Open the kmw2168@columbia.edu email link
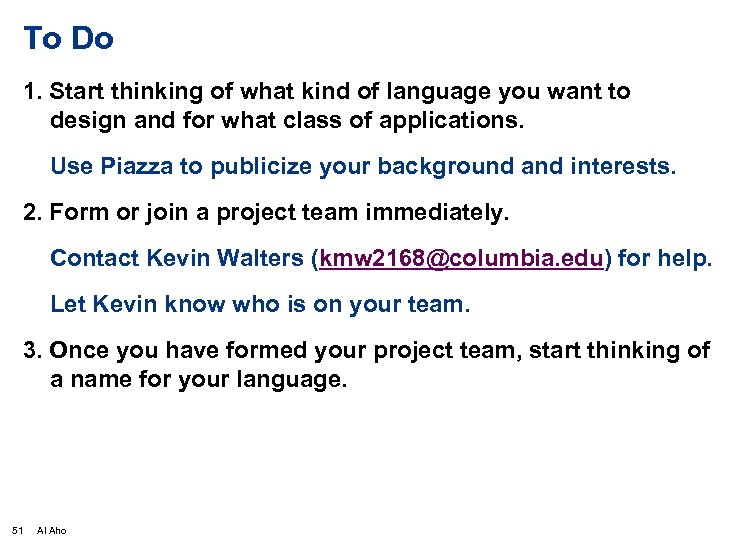Viewport: 734px width, 540px height. 461,258
